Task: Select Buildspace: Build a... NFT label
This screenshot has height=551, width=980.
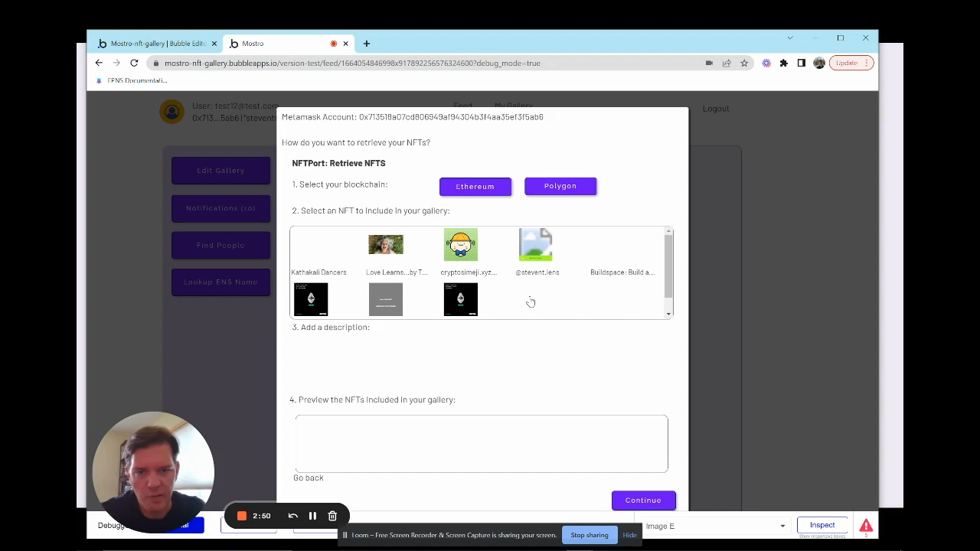Action: tap(622, 272)
